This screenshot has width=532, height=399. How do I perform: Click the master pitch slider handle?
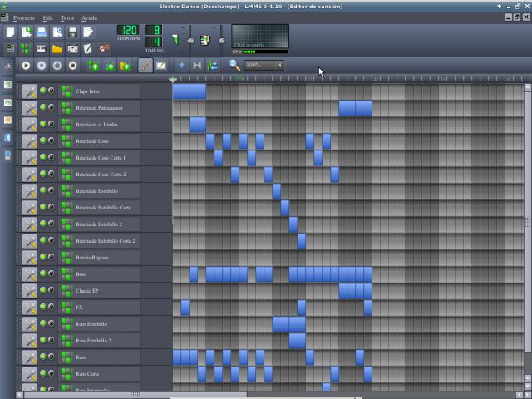tap(222, 41)
